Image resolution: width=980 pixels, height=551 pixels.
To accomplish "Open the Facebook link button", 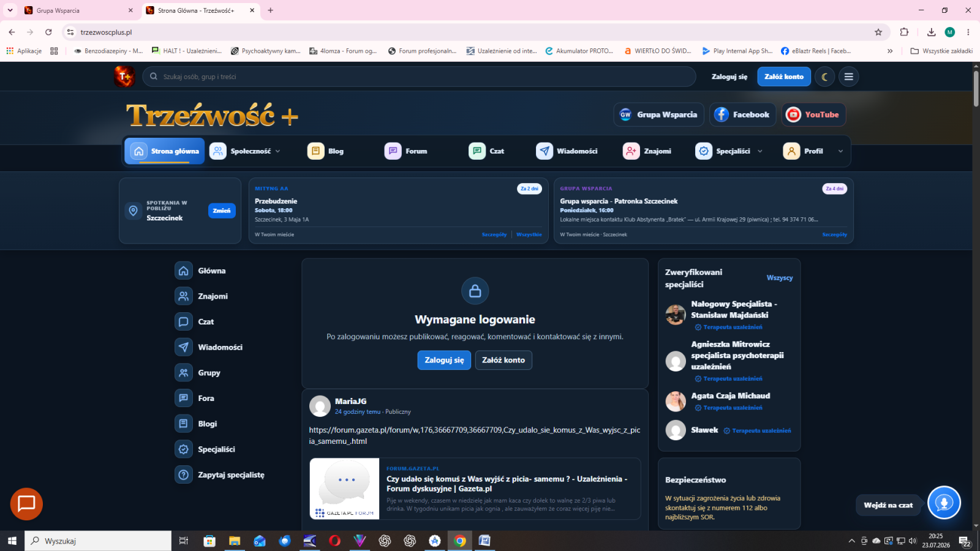I will tap(742, 114).
